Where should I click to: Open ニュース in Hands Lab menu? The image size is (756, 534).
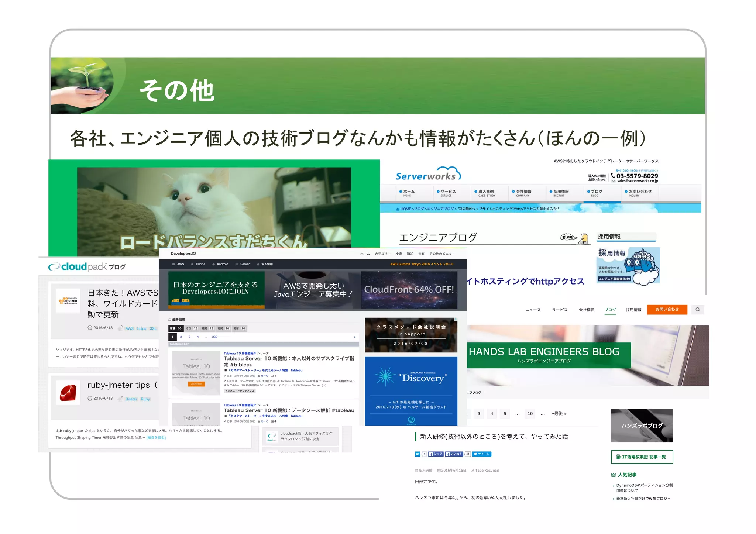pos(533,310)
